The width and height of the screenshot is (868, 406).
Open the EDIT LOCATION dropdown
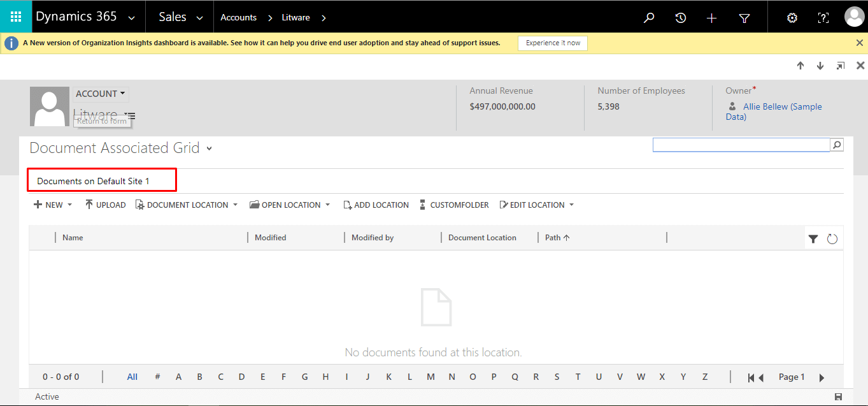coord(537,205)
